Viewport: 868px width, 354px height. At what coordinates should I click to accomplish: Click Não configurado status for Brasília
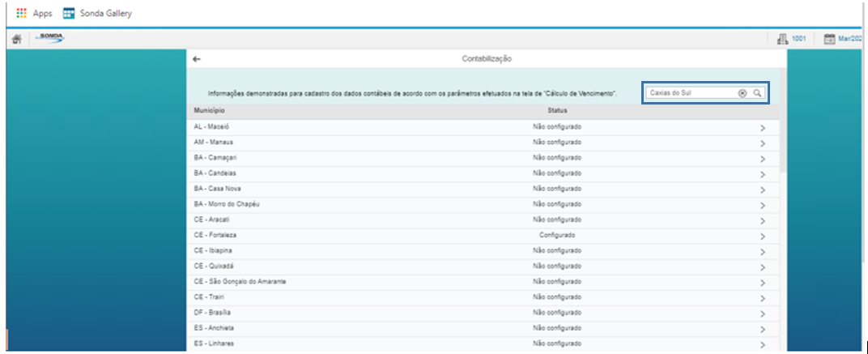tap(557, 313)
